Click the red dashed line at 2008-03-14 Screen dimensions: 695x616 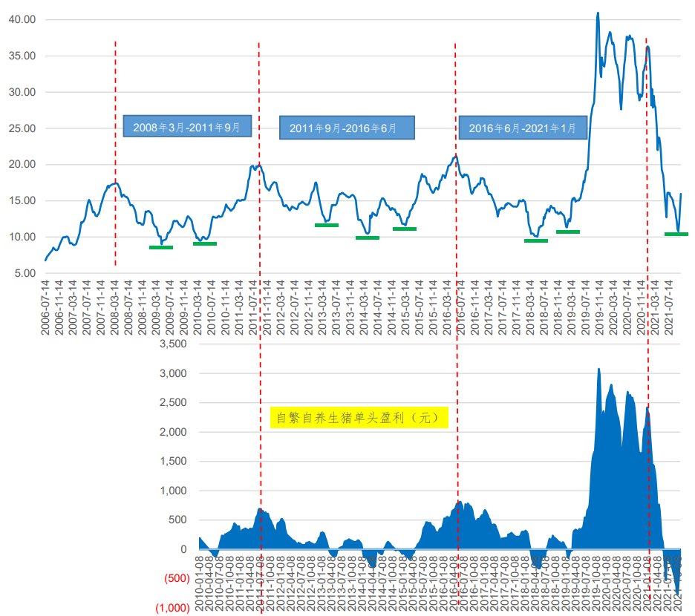click(x=115, y=153)
